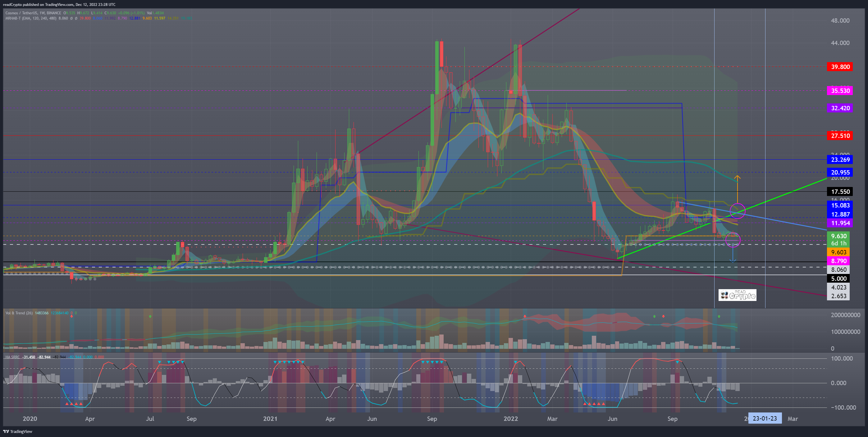This screenshot has height=437, width=868.
Task: Click the orange 9.603 price label
Action: tap(838, 253)
